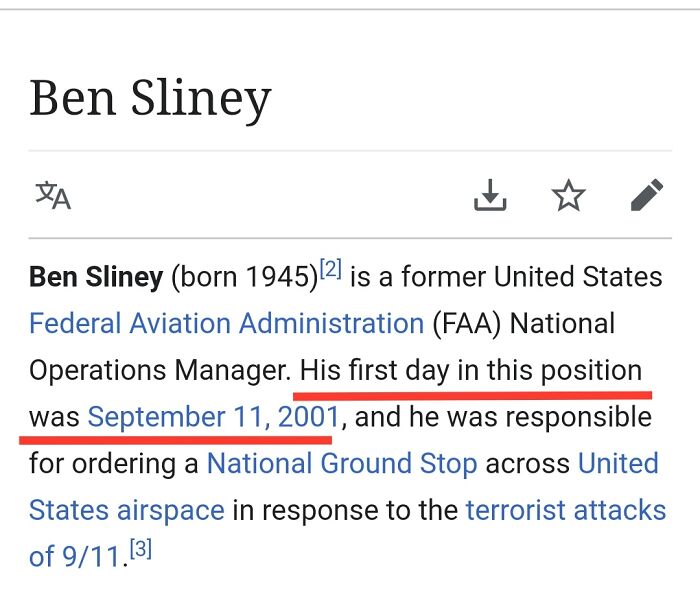Click the "States airspace" link text
This screenshot has width=700, height=599.
127,510
